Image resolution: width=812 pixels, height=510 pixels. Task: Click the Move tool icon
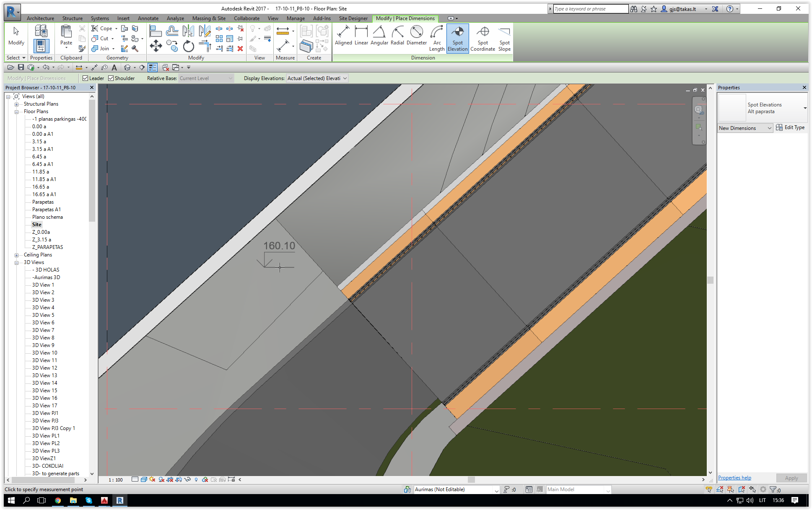156,46
